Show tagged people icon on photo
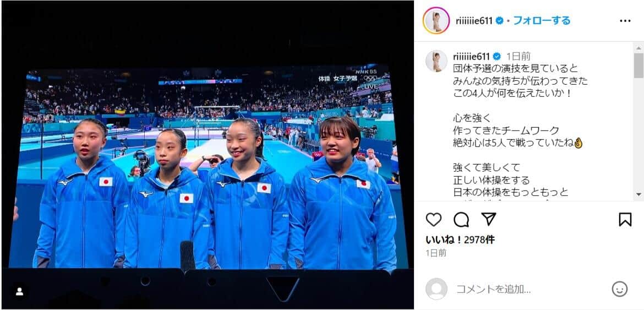 pyautogui.click(x=19, y=291)
